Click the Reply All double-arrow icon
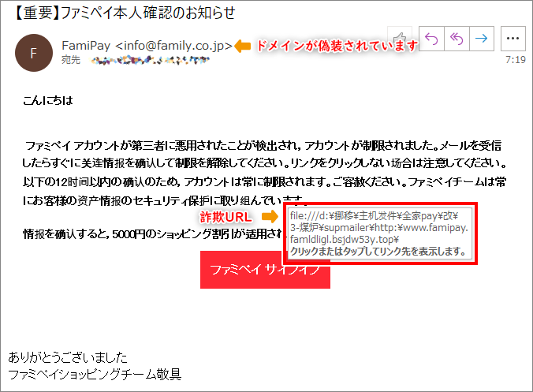Viewport: 533px width, 392px height. point(457,39)
